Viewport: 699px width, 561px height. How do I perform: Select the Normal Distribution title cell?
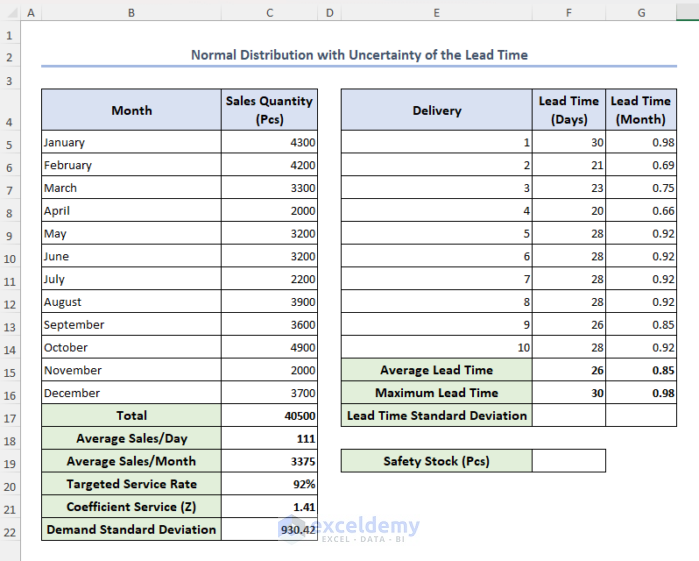pyautogui.click(x=359, y=55)
